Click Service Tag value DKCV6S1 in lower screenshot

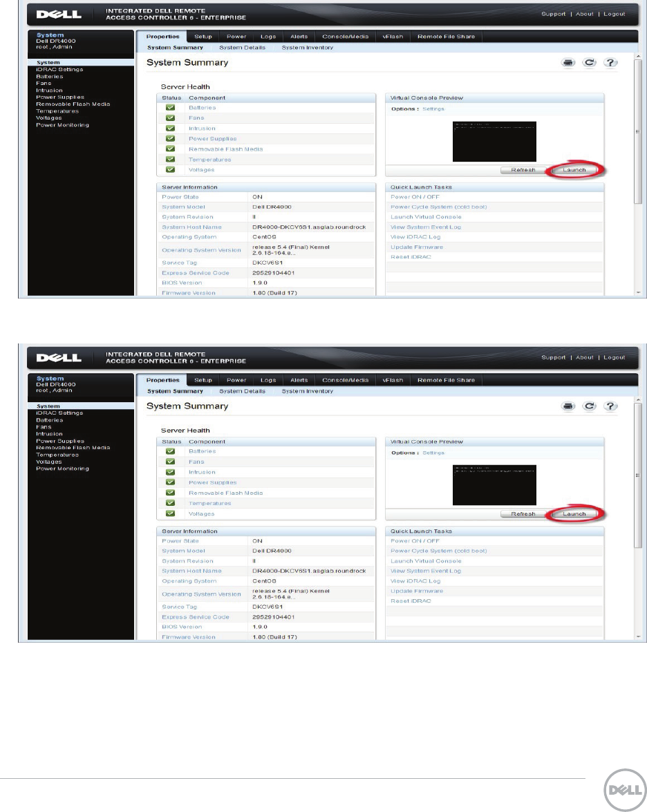point(268,607)
